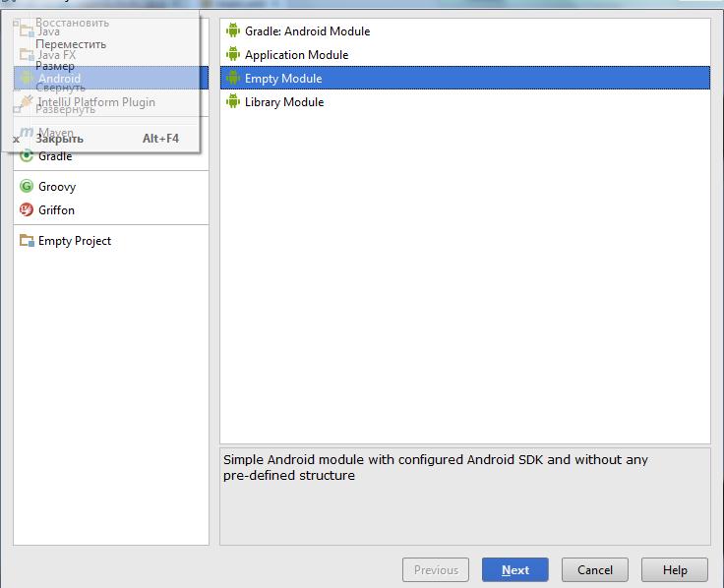Viewport: 724px width, 588px height.
Task: Open Help for the wizard
Action: [675, 570]
